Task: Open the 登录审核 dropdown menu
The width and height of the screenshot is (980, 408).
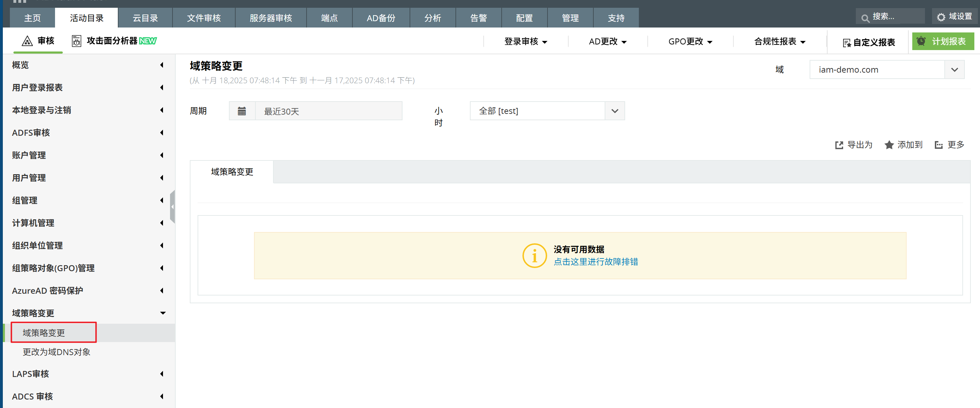Action: [525, 42]
